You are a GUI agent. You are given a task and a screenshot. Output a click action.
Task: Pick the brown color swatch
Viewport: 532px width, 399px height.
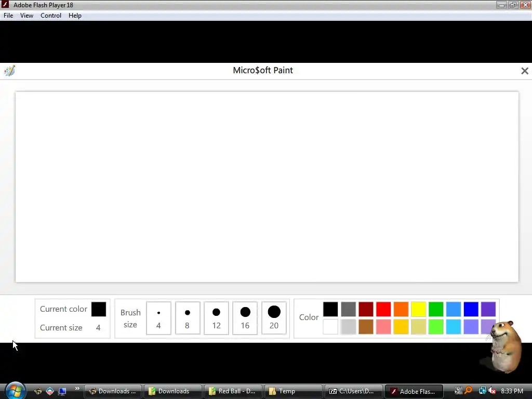click(x=366, y=327)
